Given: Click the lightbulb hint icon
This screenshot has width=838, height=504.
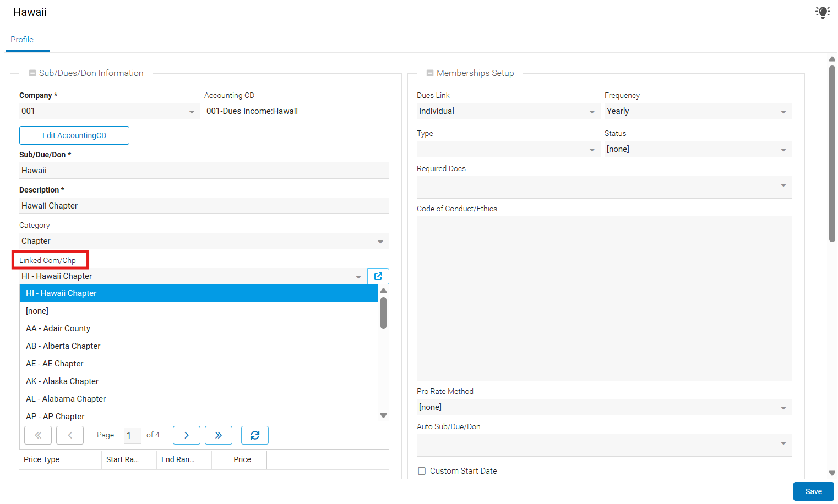Looking at the screenshot, I should (823, 12).
